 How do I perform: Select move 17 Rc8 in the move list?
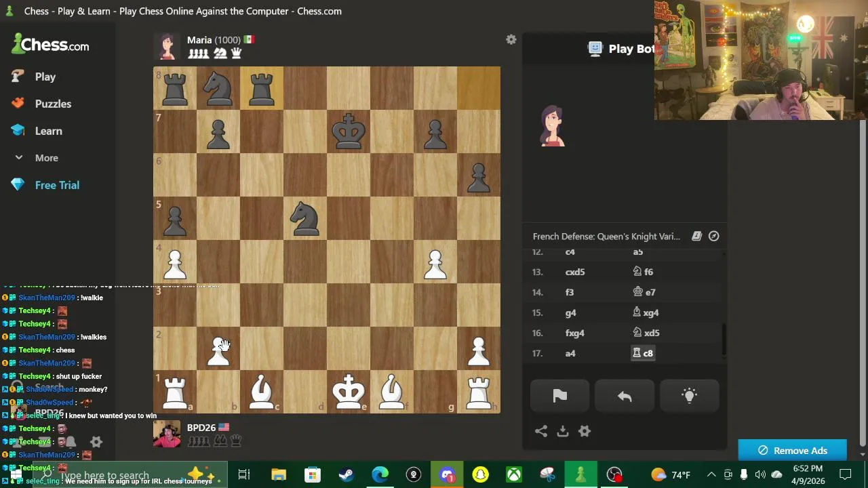click(x=643, y=353)
